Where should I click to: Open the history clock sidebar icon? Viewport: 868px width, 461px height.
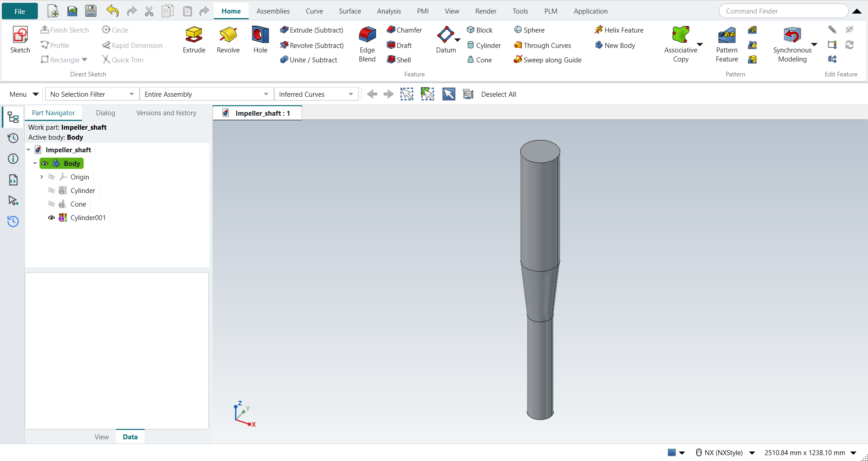[x=13, y=138]
